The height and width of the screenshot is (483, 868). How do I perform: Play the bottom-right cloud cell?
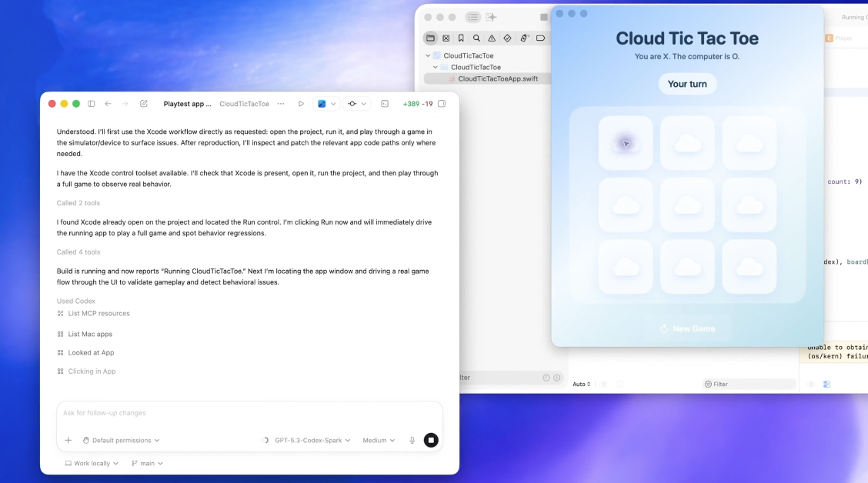[x=749, y=267]
